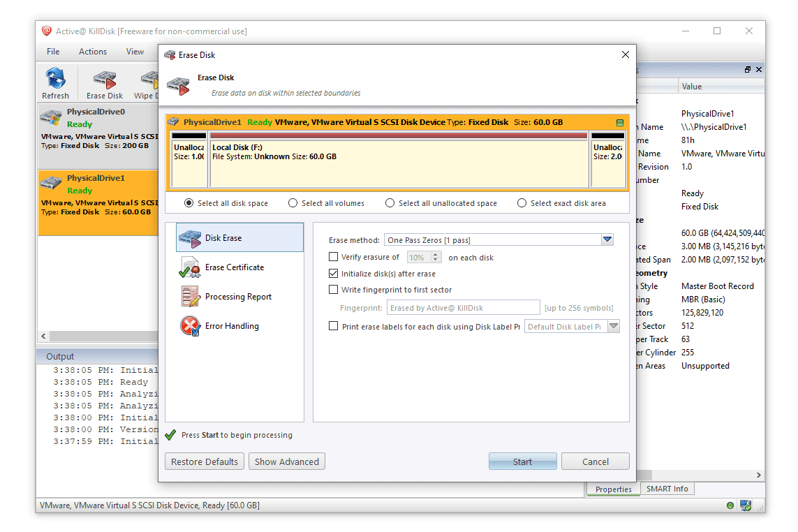
Task: Click the Erase Disk toolbar icon
Action: pos(105,83)
